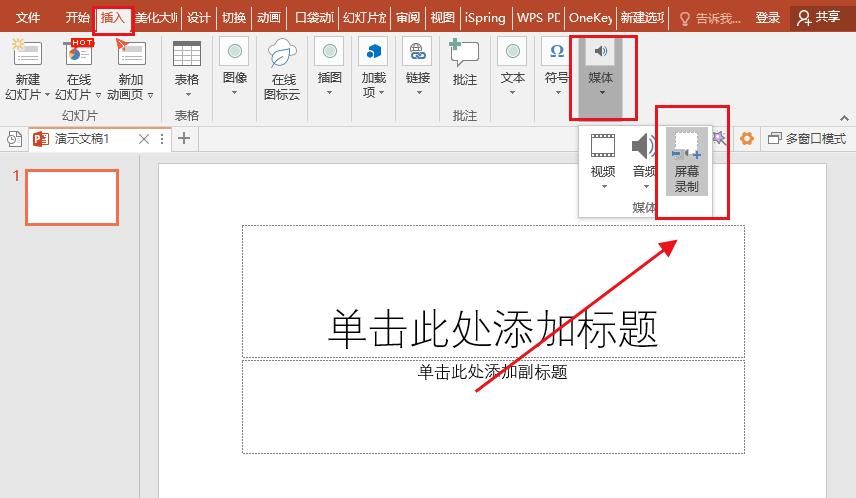Open the File (文件) menu
Screen dimensions: 856x498
point(27,18)
